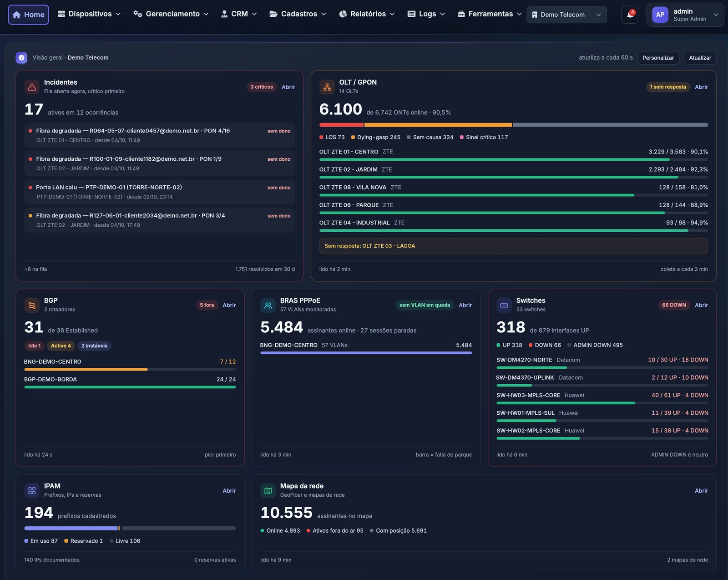This screenshot has height=580, width=728.
Task: Click the OLT ZTE 01 - CENTRO progress bar
Action: point(513,160)
